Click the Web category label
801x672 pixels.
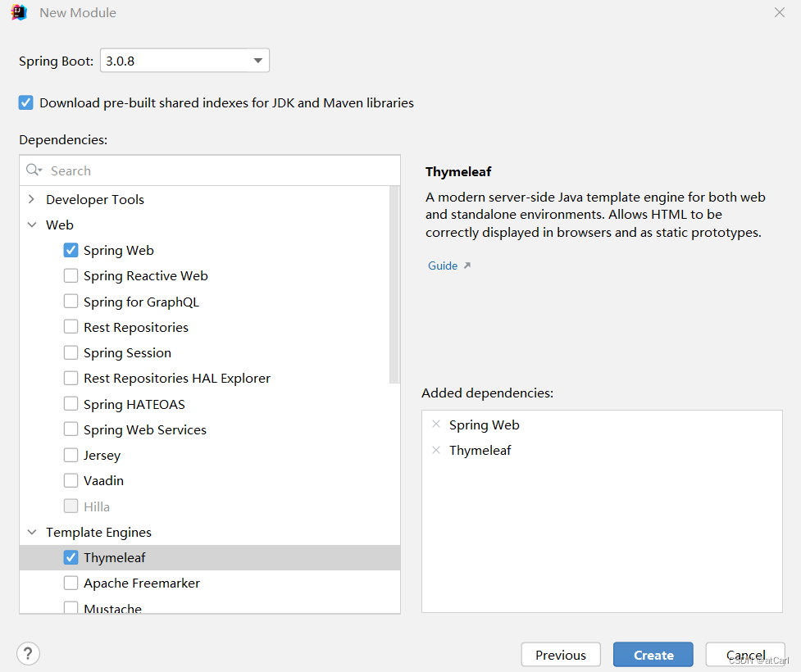(60, 225)
